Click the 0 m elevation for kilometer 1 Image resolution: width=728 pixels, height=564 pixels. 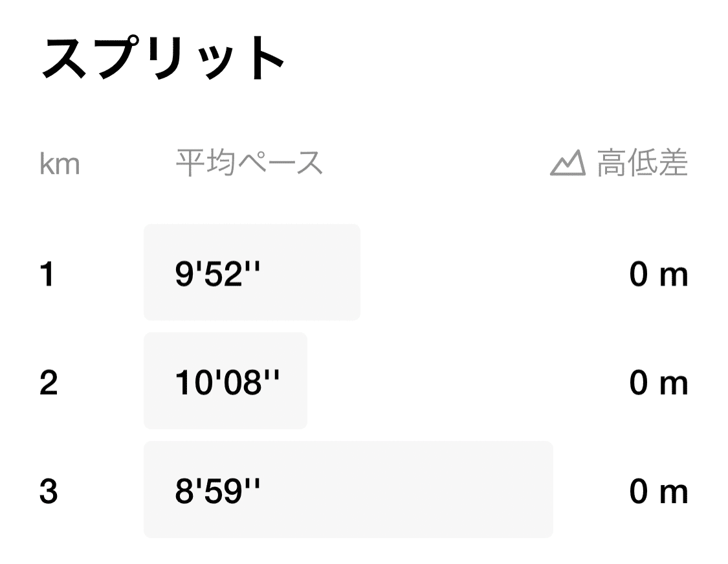[x=658, y=275]
